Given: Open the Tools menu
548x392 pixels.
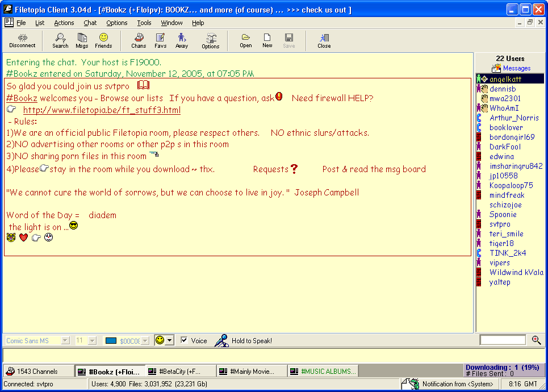Looking at the screenshot, I should 144,23.
